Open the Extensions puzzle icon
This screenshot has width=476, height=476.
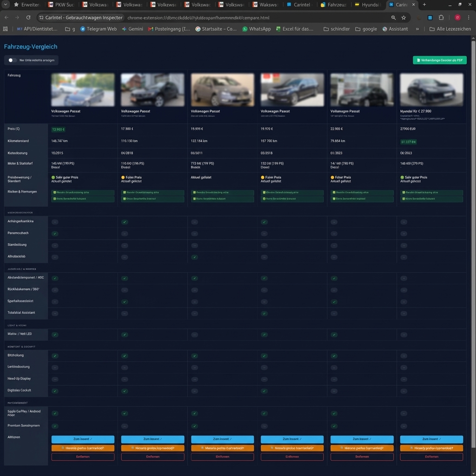[x=441, y=18]
